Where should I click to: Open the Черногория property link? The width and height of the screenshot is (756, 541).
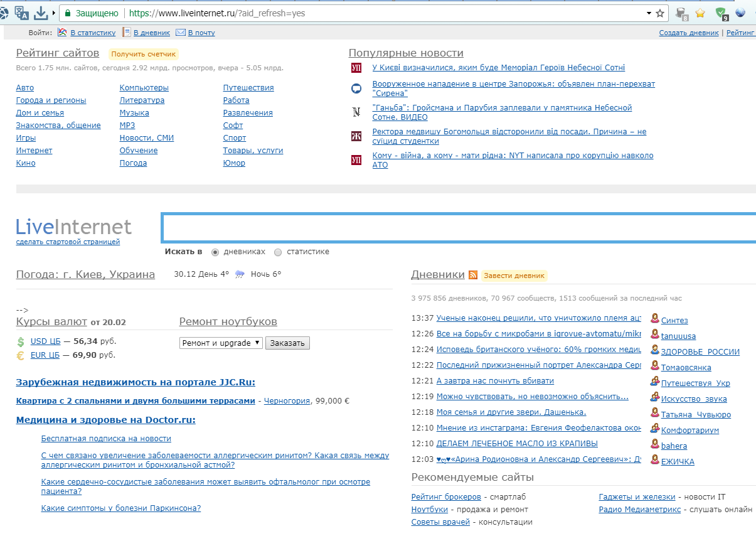tap(287, 401)
